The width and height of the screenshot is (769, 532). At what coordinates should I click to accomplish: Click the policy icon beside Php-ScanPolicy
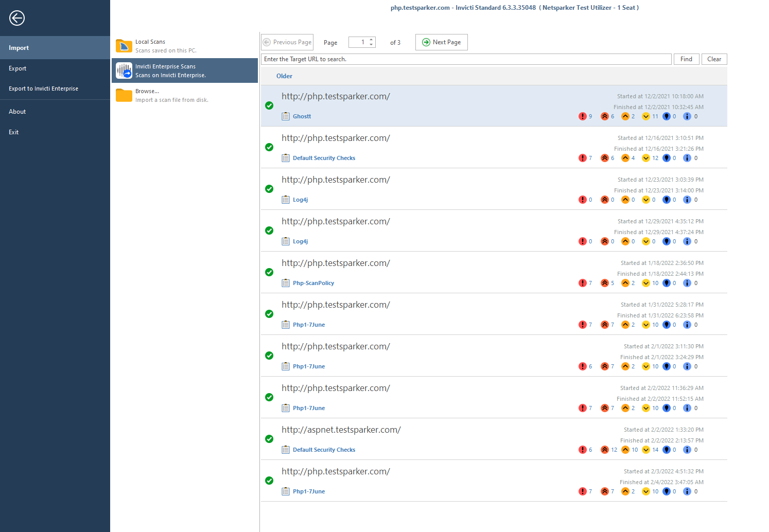(286, 283)
